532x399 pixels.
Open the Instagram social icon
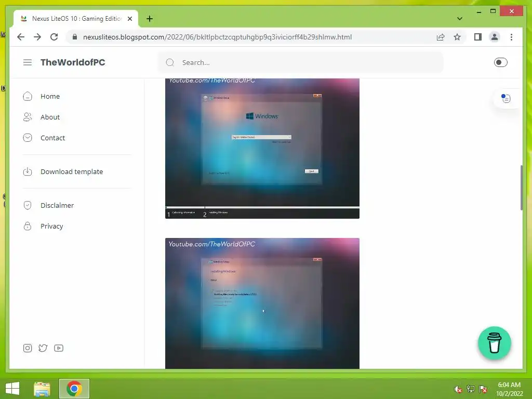click(28, 348)
